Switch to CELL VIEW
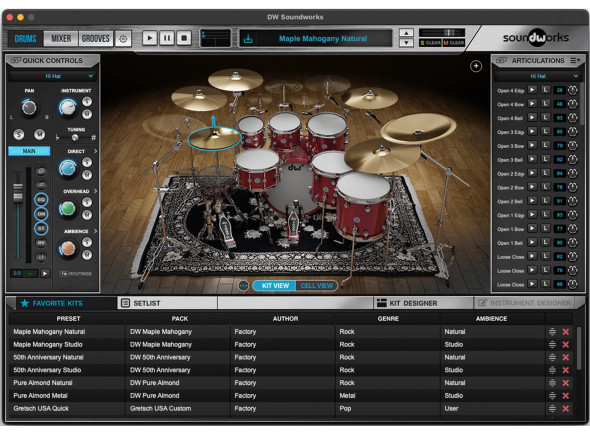The image size is (590, 434). [316, 286]
